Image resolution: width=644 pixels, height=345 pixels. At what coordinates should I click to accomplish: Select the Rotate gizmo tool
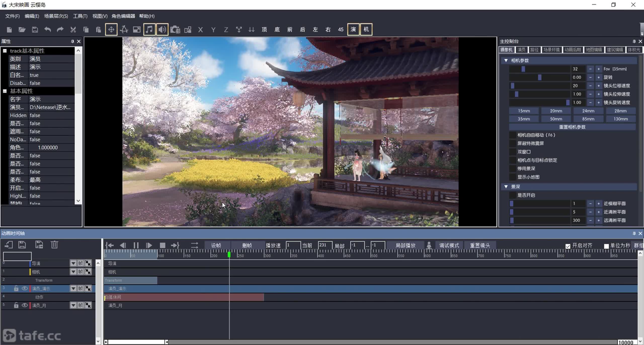click(x=124, y=30)
